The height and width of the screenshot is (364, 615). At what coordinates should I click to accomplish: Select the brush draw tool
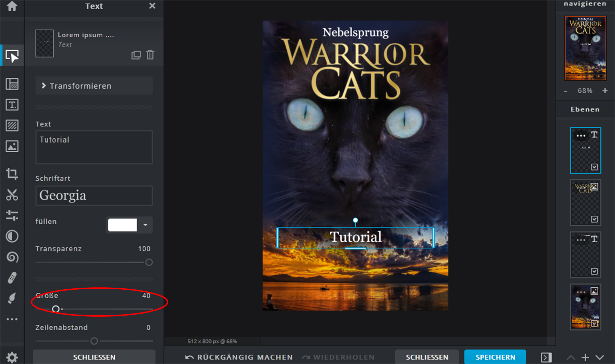pos(12,299)
